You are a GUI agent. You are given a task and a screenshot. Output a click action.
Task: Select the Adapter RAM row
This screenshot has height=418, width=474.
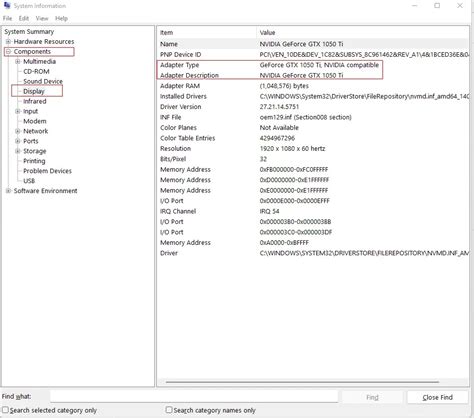pos(313,86)
